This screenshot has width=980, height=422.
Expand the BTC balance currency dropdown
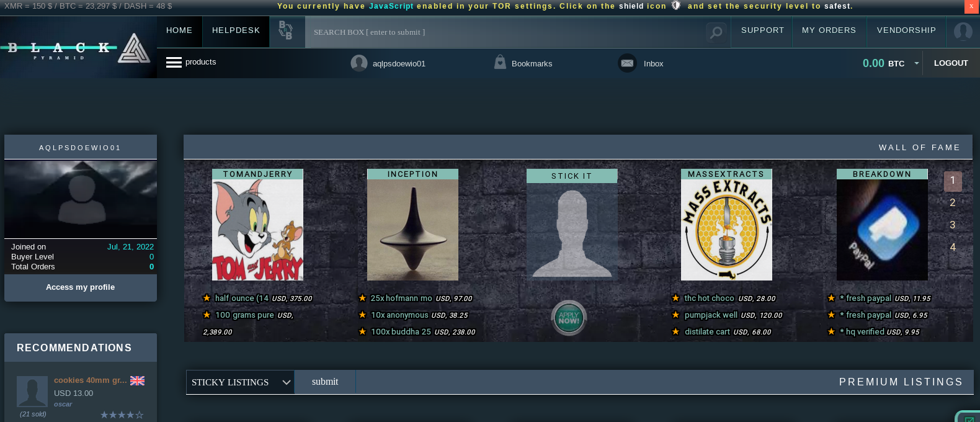(916, 63)
